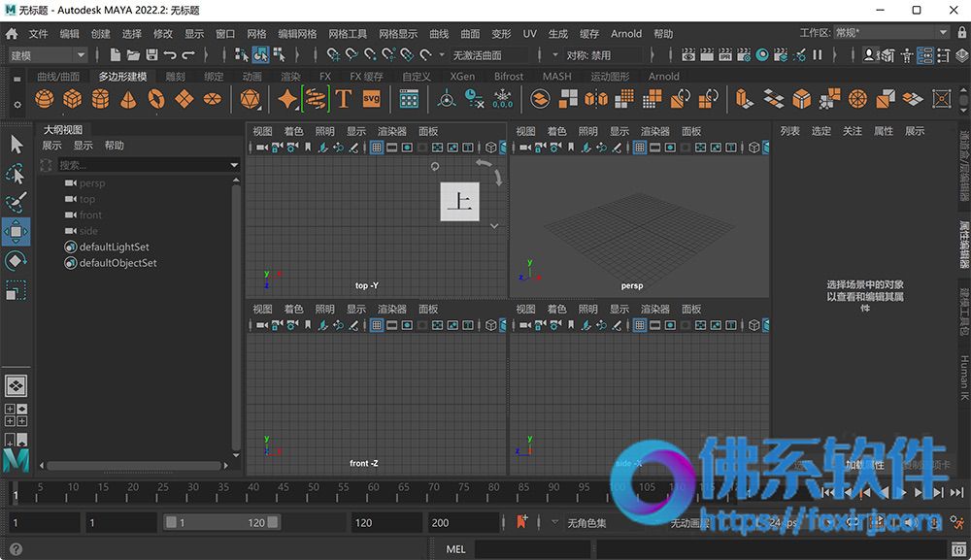The image size is (971, 560).
Task: Toggle Snap to Points
Action: pos(370,55)
